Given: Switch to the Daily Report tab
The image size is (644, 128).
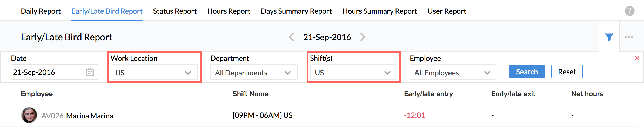Looking at the screenshot, I should pos(41,11).
